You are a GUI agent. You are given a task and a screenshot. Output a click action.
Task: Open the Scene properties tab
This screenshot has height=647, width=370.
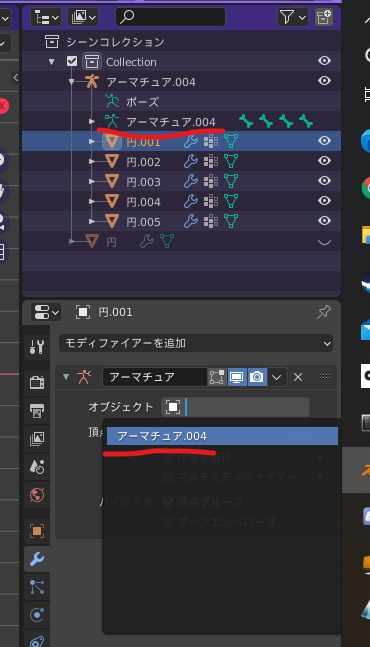coord(37,467)
